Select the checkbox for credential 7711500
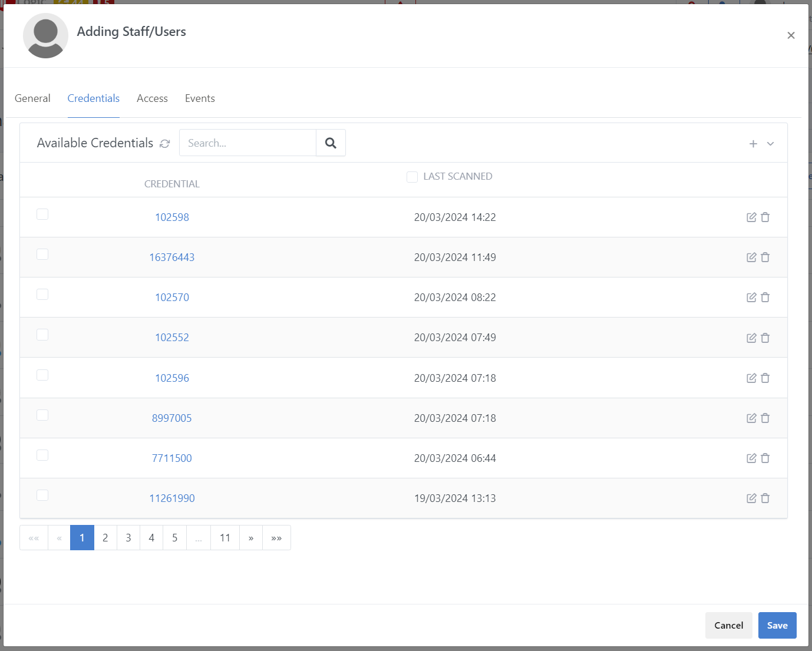This screenshot has width=812, height=651. pos(42,455)
